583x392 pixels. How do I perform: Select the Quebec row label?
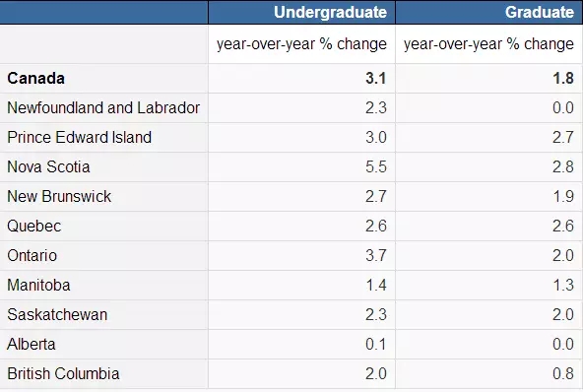(x=34, y=227)
